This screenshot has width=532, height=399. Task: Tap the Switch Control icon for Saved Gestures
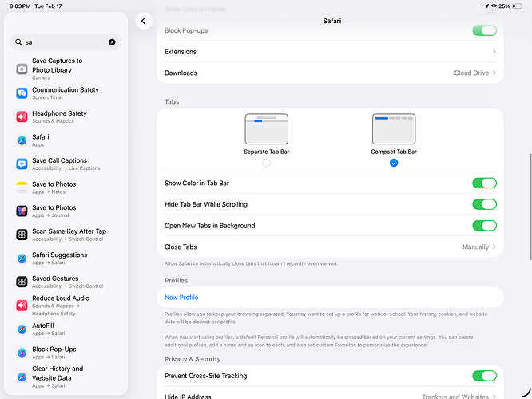22,282
